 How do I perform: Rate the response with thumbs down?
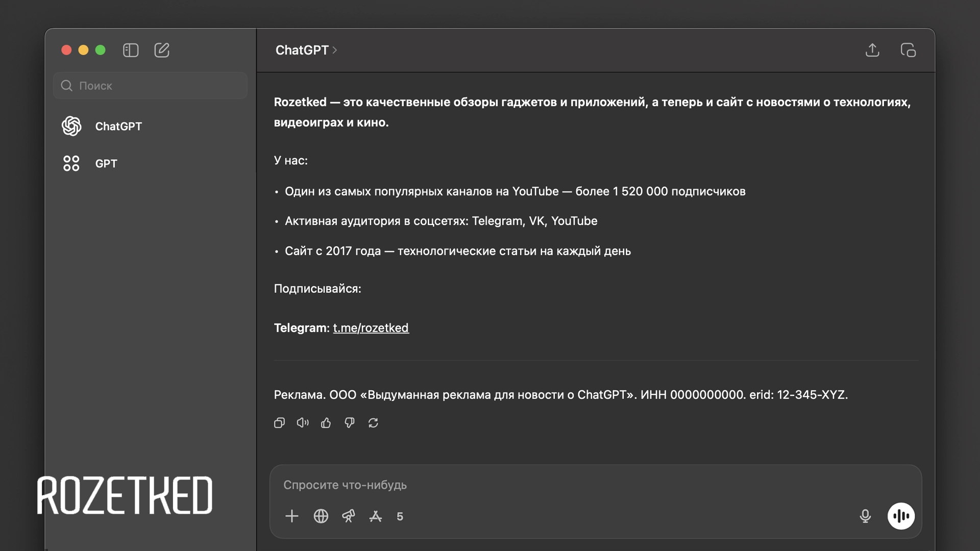[x=350, y=423]
